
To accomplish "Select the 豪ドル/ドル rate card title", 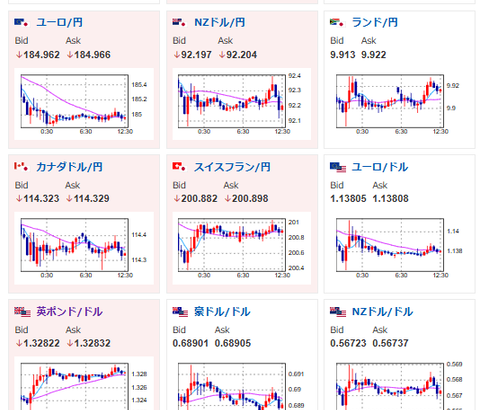I will (222, 312).
